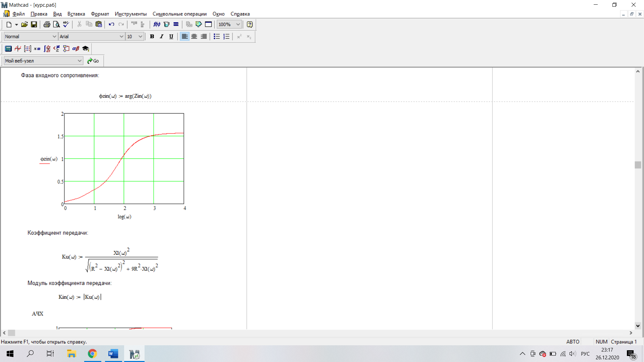Click the Calculate equals-sign icon
Image resolution: width=644 pixels, height=362 pixels.
pyautogui.click(x=176, y=24)
